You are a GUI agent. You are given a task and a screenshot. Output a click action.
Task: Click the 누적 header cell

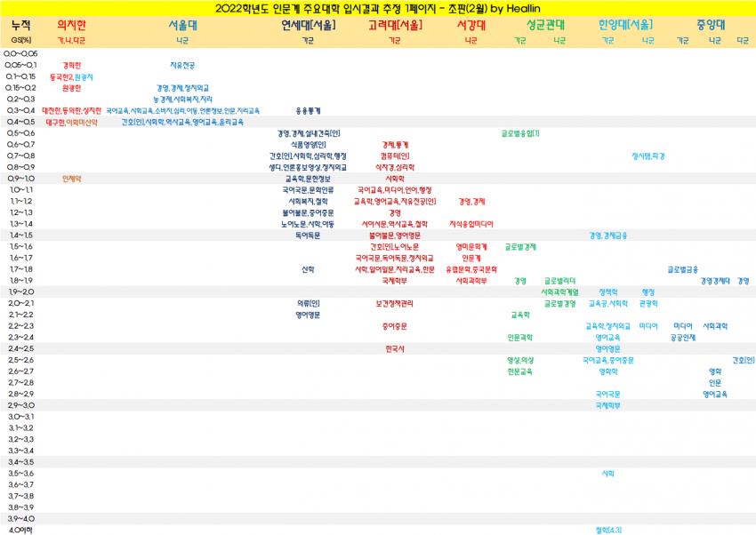pyautogui.click(x=20, y=26)
